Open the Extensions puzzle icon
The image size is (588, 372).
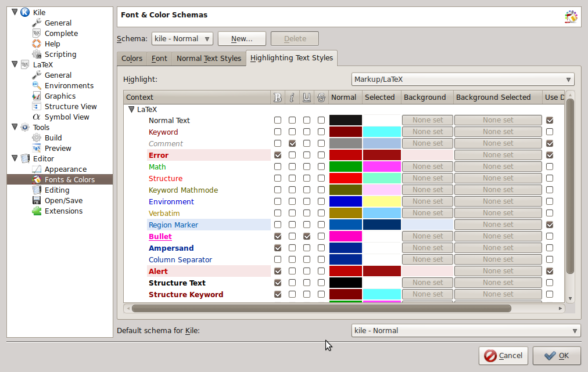[x=37, y=211]
